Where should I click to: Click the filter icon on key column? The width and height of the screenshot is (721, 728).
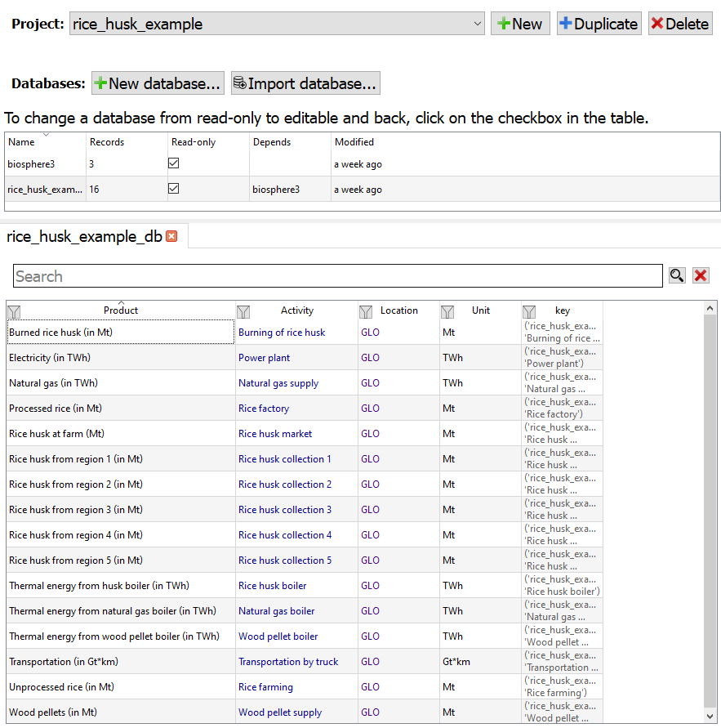[x=529, y=311]
